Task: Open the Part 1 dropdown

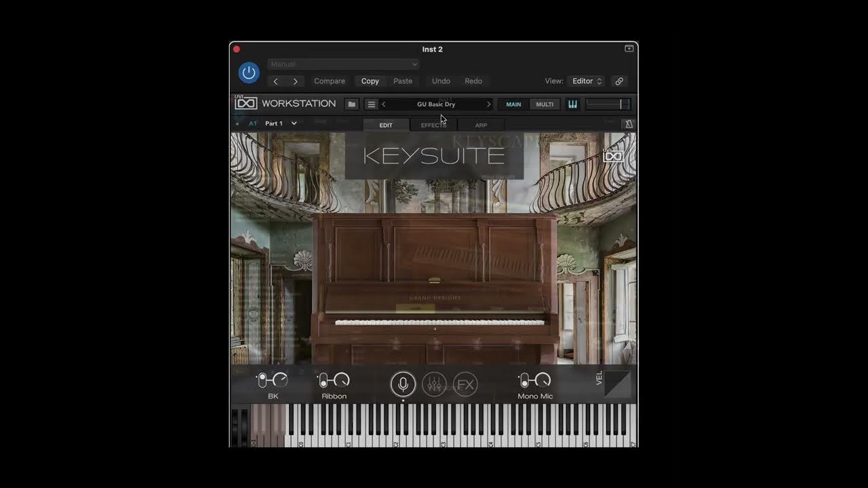Action: (x=281, y=123)
